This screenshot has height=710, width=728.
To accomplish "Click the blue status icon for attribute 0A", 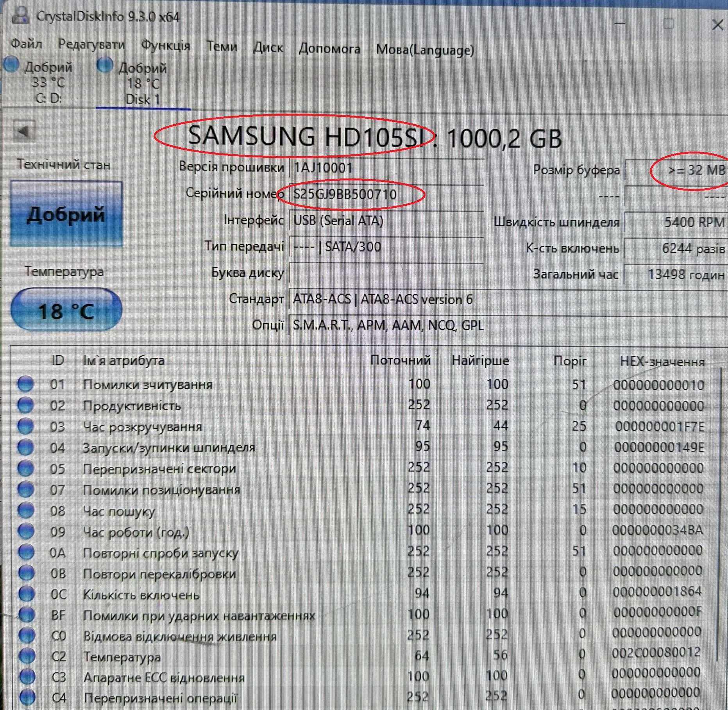I will point(26,552).
